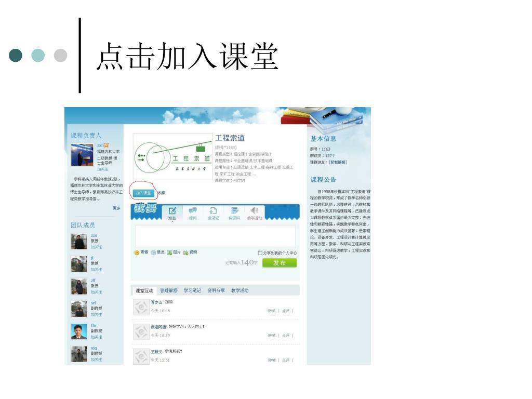Screen dimensions: 532x399
Task: Switch to the 课堂互动 tab
Action: click(x=144, y=291)
